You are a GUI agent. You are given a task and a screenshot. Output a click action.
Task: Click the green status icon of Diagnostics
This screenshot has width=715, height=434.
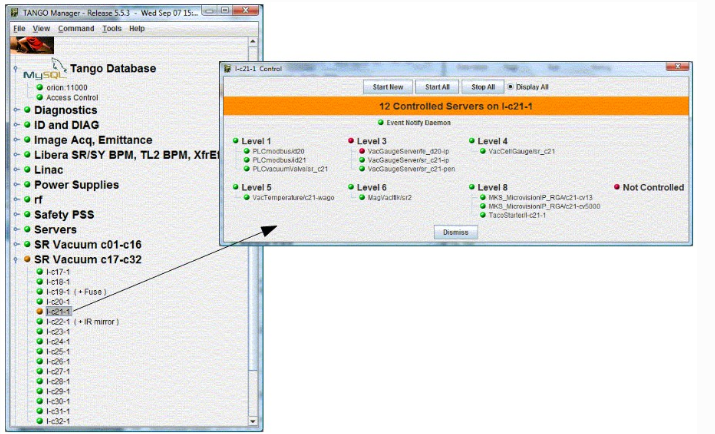(x=27, y=110)
